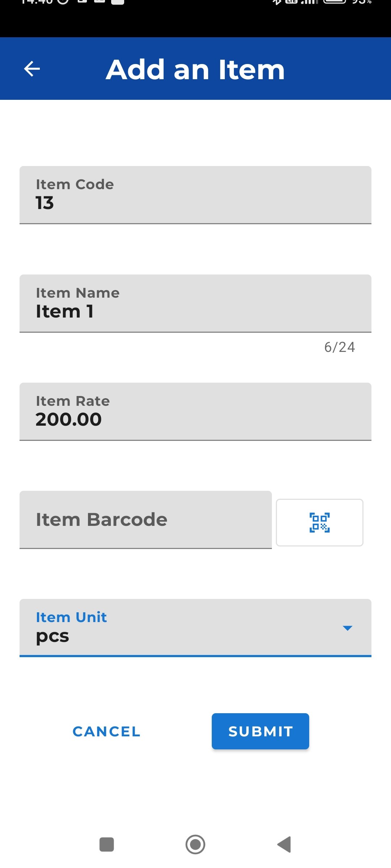Cancel adding the item
This screenshot has height=868, width=391.
(x=106, y=732)
